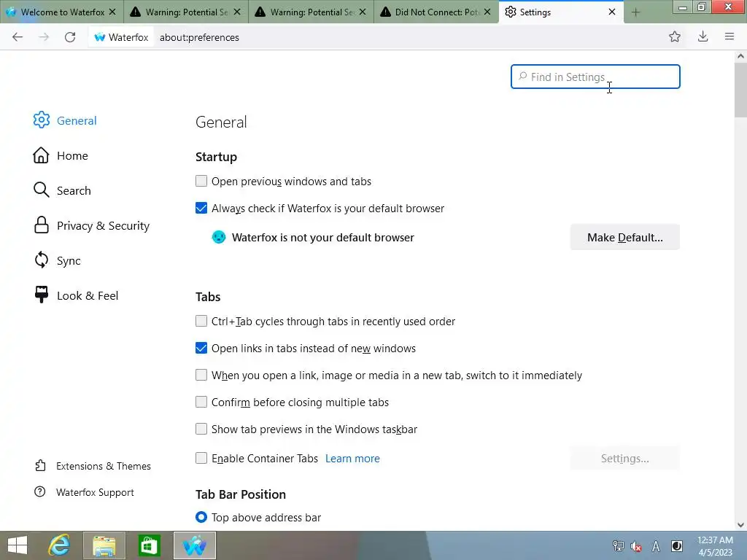The image size is (747, 560).
Task: Bookmark this page with the star icon
Action: point(675,36)
